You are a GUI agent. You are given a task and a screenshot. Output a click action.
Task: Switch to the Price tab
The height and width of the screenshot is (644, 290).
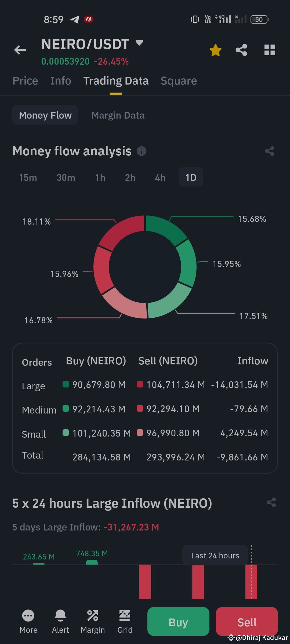click(x=25, y=81)
